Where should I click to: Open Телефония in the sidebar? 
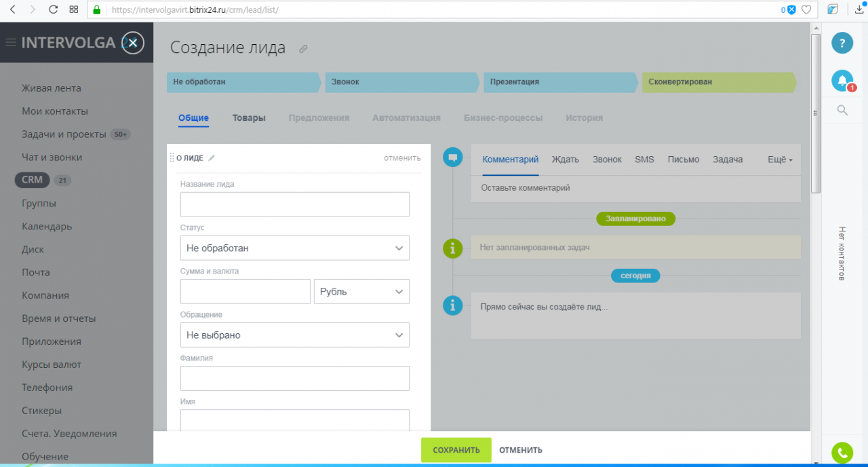click(x=47, y=387)
